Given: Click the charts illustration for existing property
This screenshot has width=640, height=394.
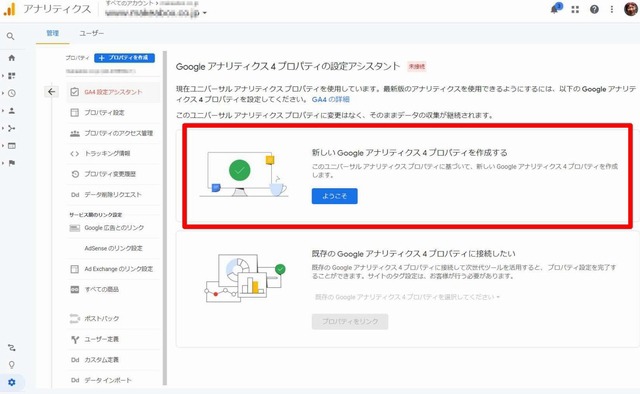Looking at the screenshot, I should [x=244, y=278].
